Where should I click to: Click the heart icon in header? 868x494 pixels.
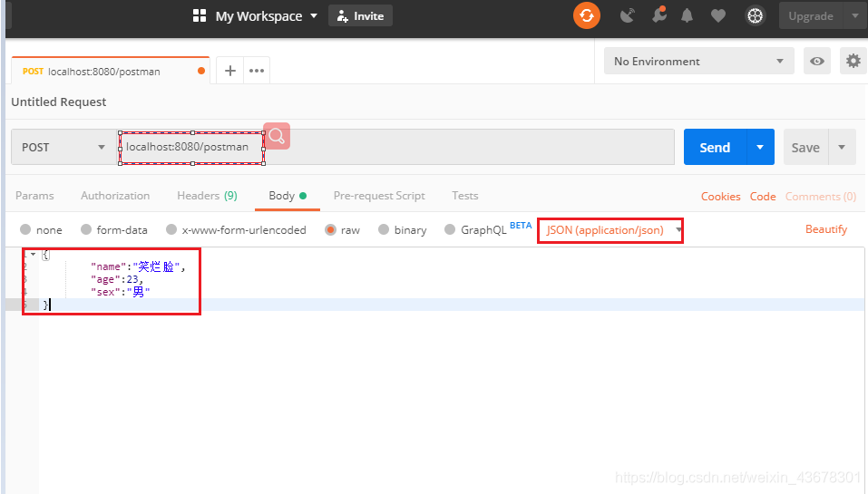[x=718, y=16]
